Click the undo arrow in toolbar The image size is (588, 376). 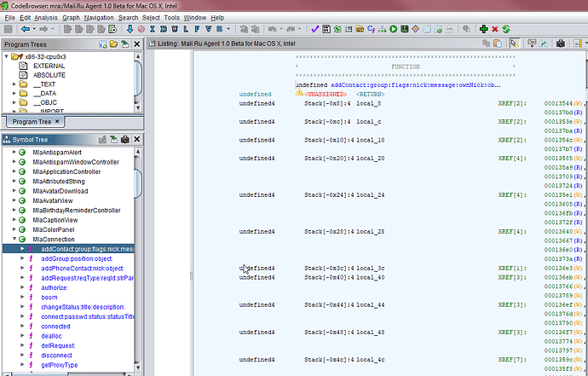tap(272, 29)
